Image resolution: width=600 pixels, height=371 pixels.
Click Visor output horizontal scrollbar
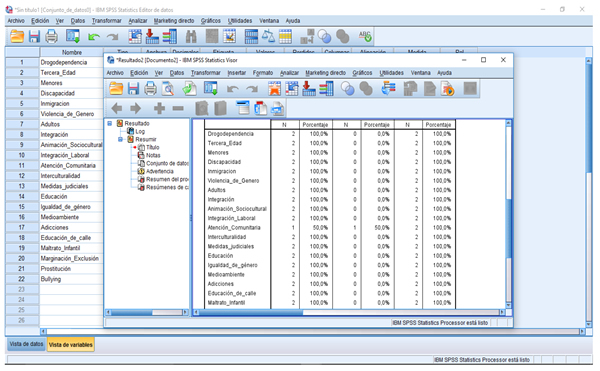pos(349,312)
